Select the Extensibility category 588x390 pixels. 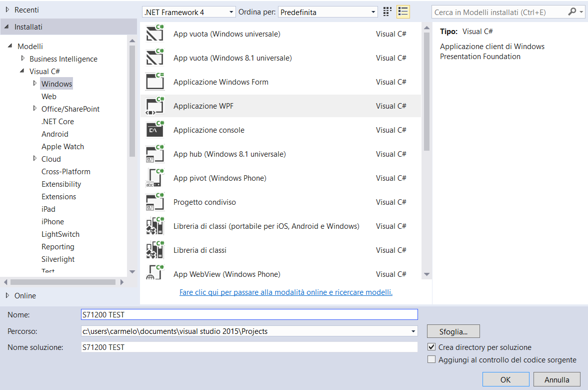point(61,184)
